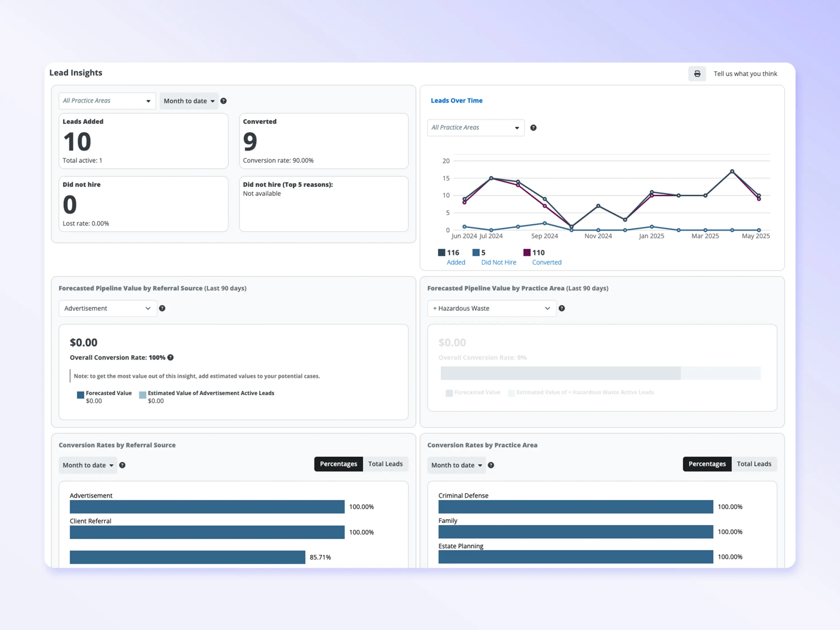Open help tooltip next to Overall Conversion Rate 100%
Image resolution: width=840 pixels, height=630 pixels.
[170, 357]
